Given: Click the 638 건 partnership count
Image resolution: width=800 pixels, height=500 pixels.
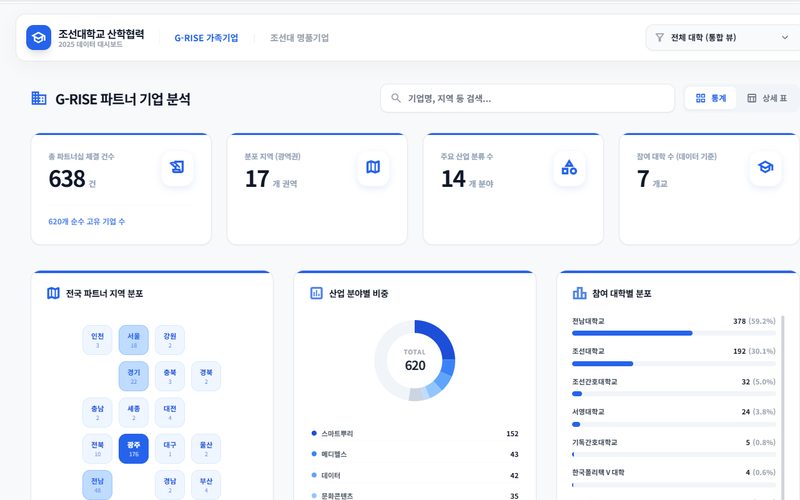Looking at the screenshot, I should (x=72, y=179).
